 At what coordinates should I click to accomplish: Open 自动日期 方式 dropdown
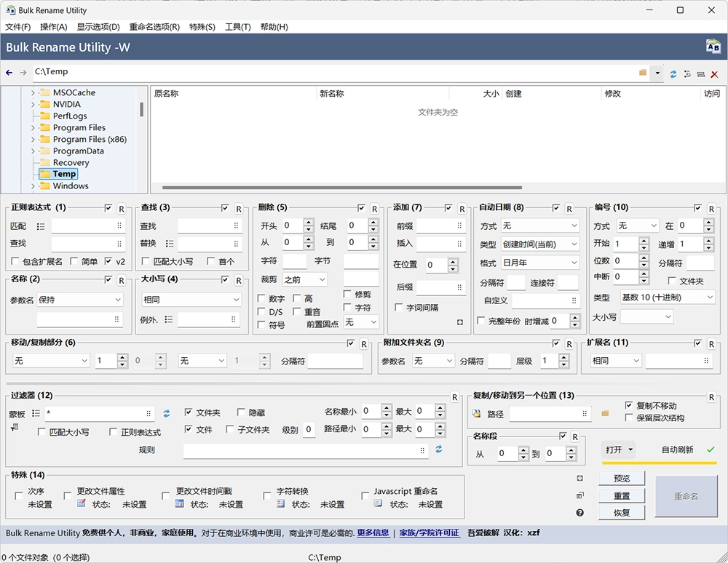(x=540, y=225)
